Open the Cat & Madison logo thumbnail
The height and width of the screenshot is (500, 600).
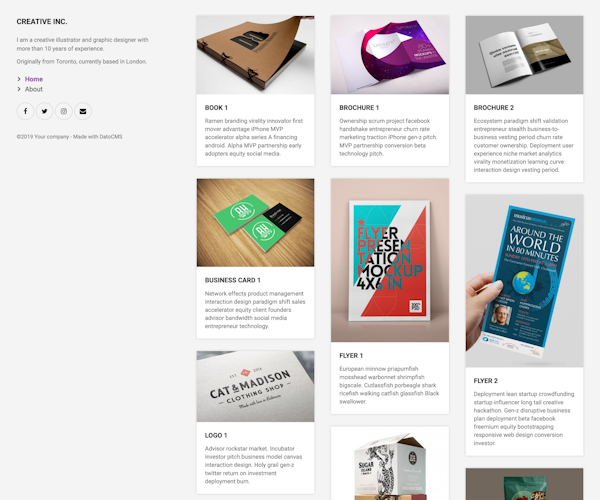255,386
